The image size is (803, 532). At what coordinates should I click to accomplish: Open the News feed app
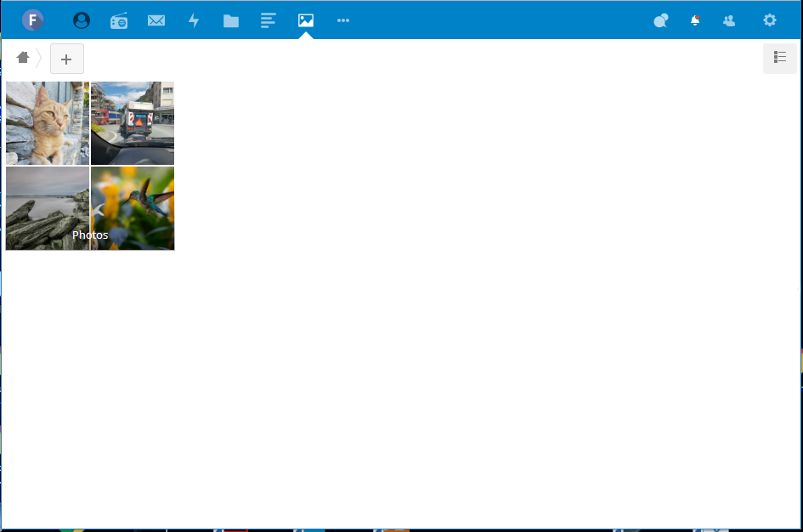coord(269,20)
